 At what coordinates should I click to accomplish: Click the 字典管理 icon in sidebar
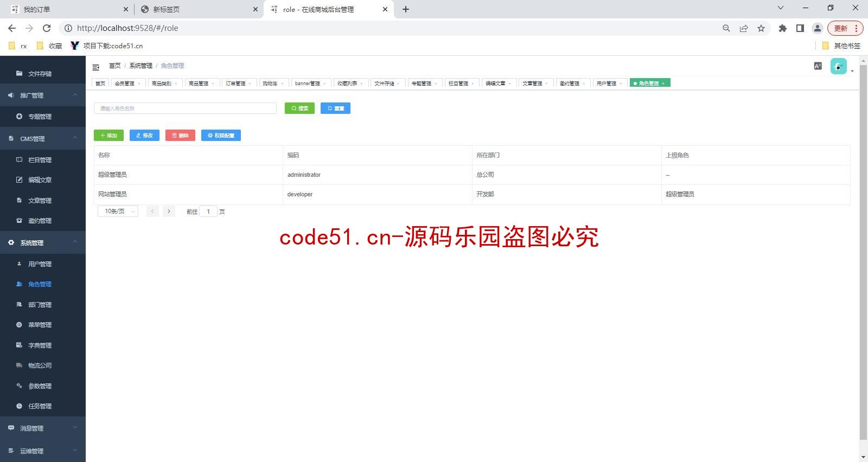pyautogui.click(x=19, y=345)
